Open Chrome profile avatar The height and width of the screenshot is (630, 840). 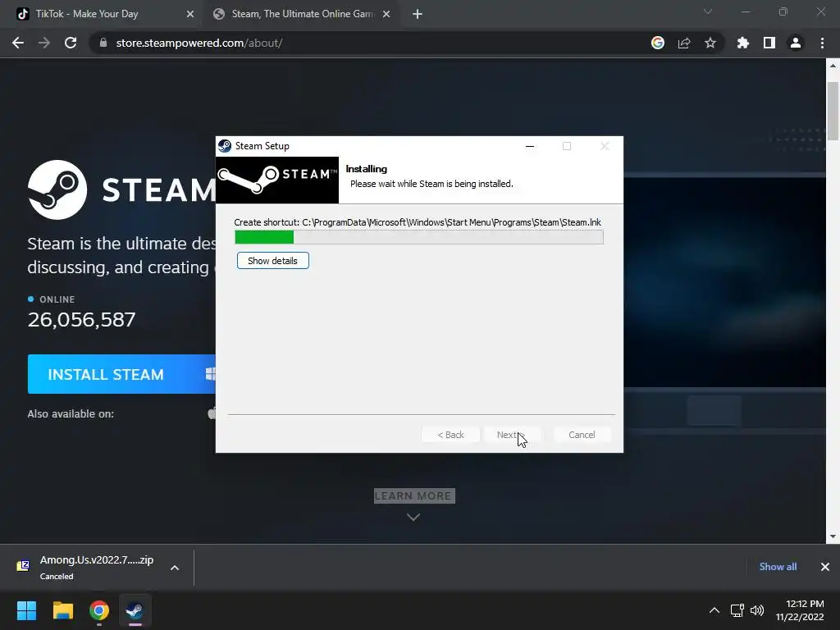(x=796, y=43)
